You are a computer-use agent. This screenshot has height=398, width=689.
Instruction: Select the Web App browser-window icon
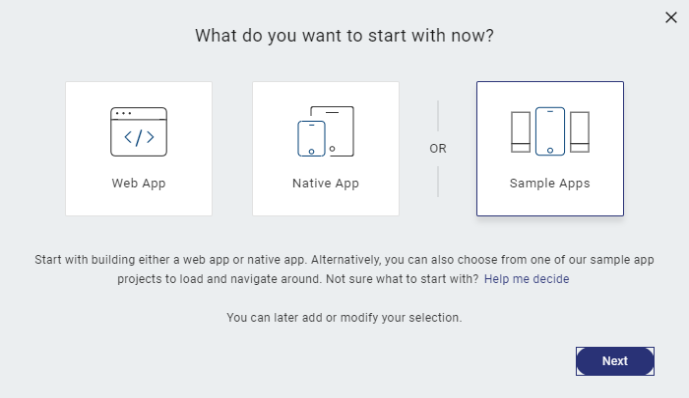pyautogui.click(x=138, y=132)
